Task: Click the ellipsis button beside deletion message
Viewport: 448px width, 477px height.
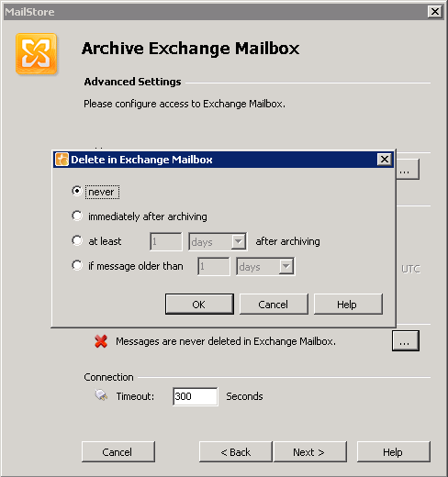Action: 406,340
